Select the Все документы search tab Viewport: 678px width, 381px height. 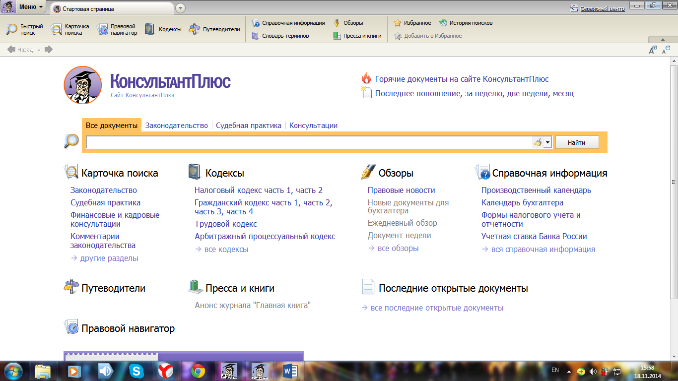point(111,125)
